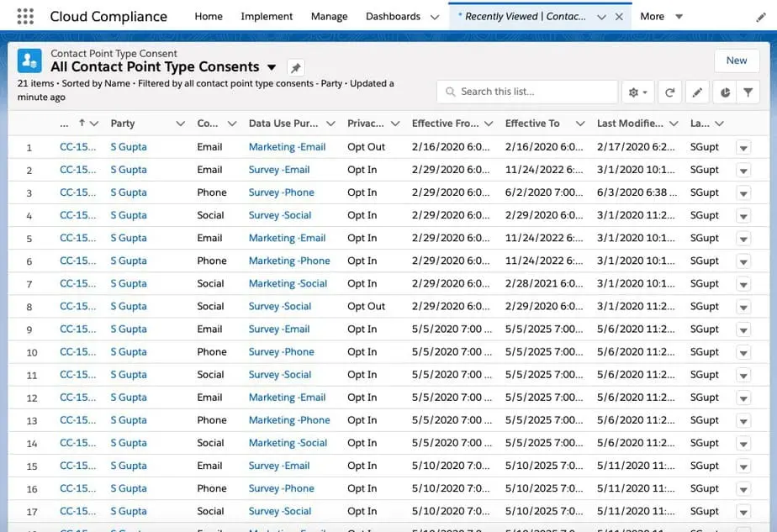
Task: Click the Search this list field
Action: pos(526,91)
